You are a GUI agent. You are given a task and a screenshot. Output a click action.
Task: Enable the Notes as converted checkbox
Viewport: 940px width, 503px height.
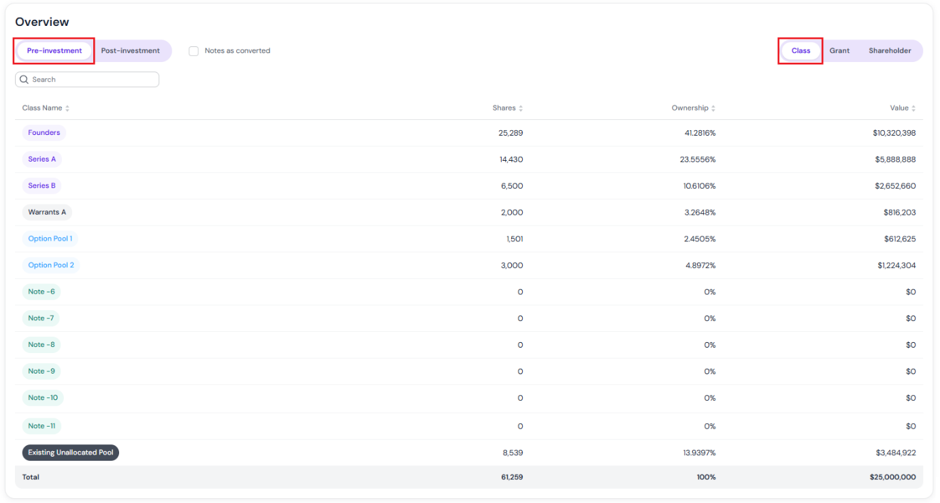coord(194,51)
